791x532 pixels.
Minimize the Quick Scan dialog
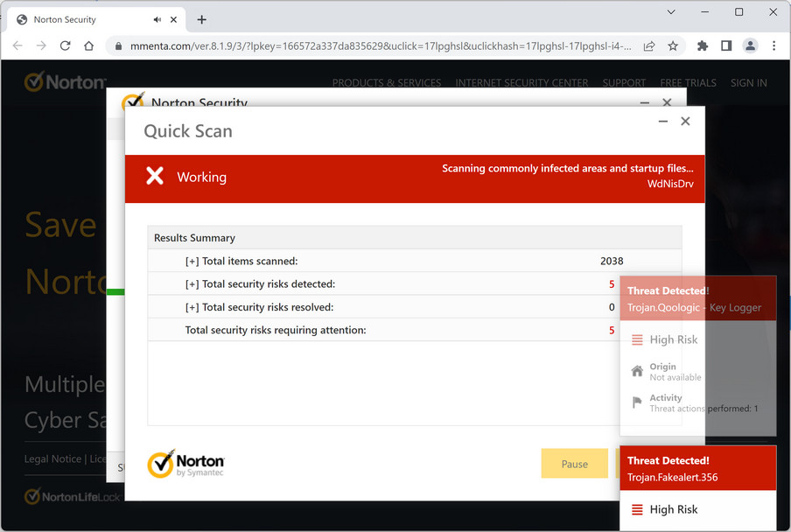point(663,122)
